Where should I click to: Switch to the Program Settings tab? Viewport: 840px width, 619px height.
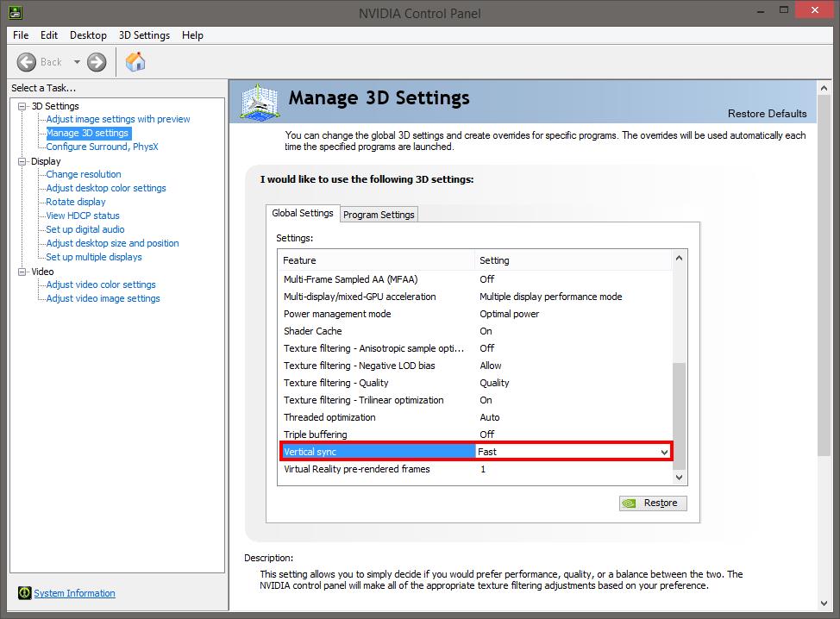[x=379, y=215]
